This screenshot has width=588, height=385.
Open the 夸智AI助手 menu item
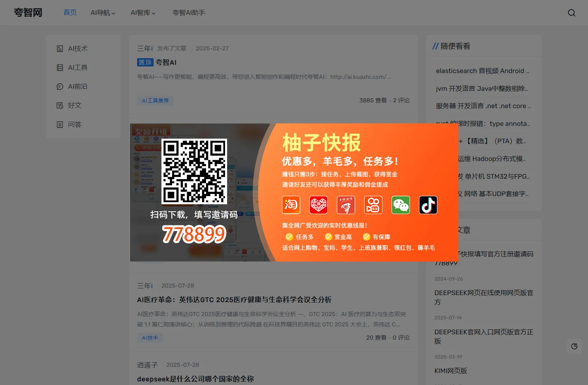(x=189, y=13)
